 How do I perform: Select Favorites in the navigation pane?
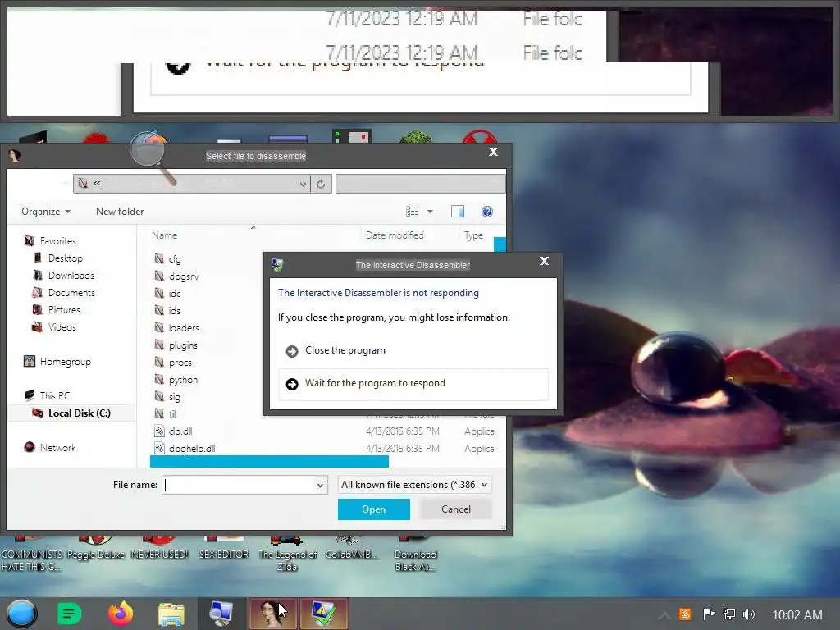(58, 241)
